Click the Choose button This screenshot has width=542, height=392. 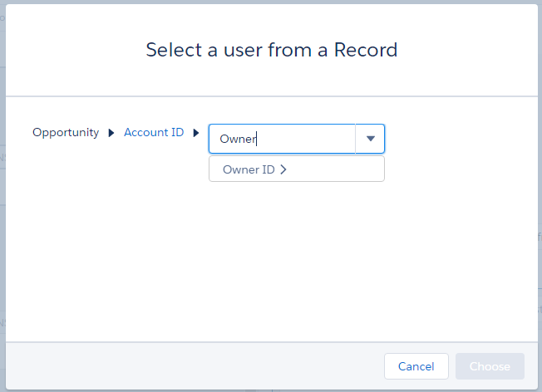pyautogui.click(x=490, y=366)
